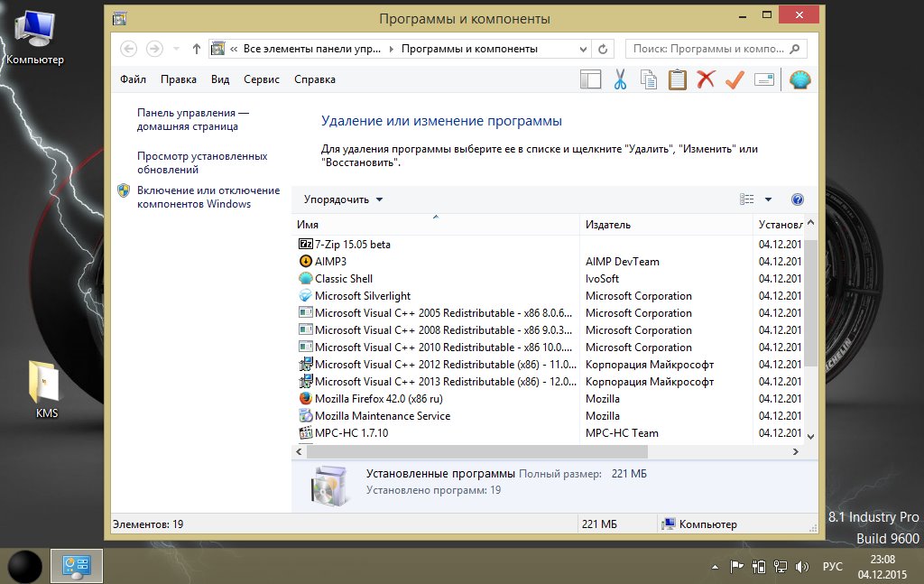This screenshot has height=584, width=924.
Task: Click the Mozilla Maintenance Service icon
Action: (305, 415)
